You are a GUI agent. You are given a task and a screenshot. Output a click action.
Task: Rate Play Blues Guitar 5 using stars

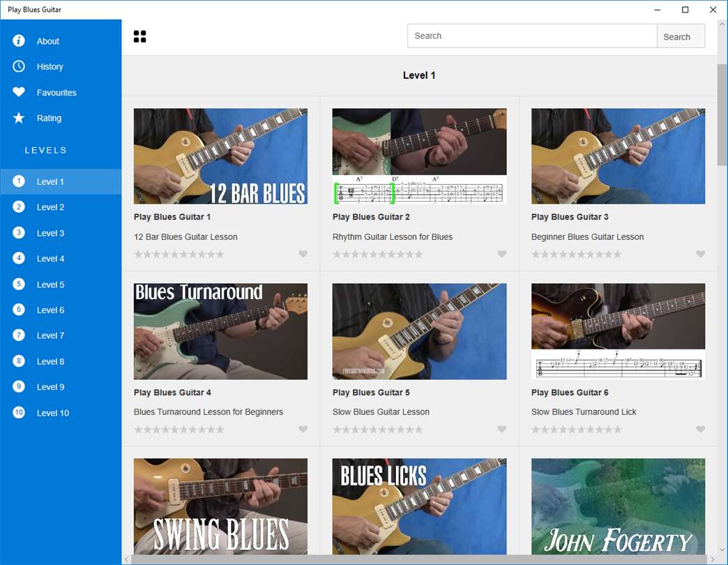pos(377,430)
